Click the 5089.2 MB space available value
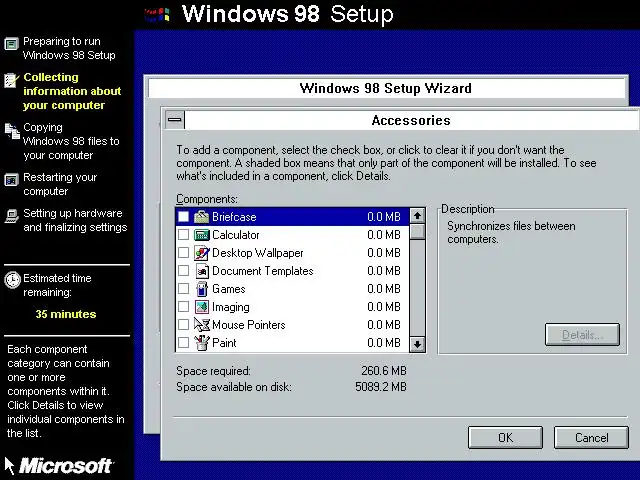This screenshot has height=480, width=640. coord(381,387)
